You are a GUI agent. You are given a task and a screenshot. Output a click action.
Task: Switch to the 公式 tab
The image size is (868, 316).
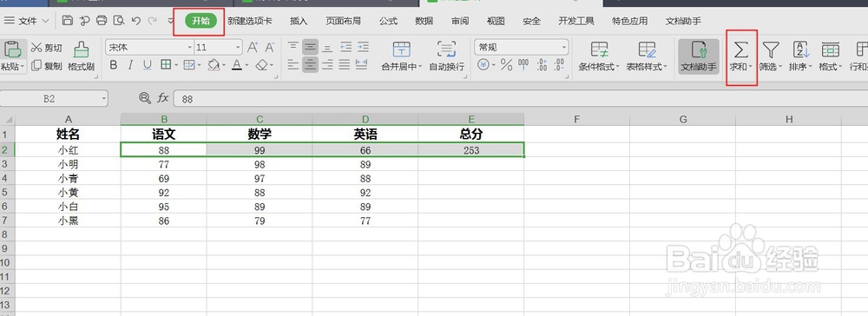pyautogui.click(x=389, y=21)
